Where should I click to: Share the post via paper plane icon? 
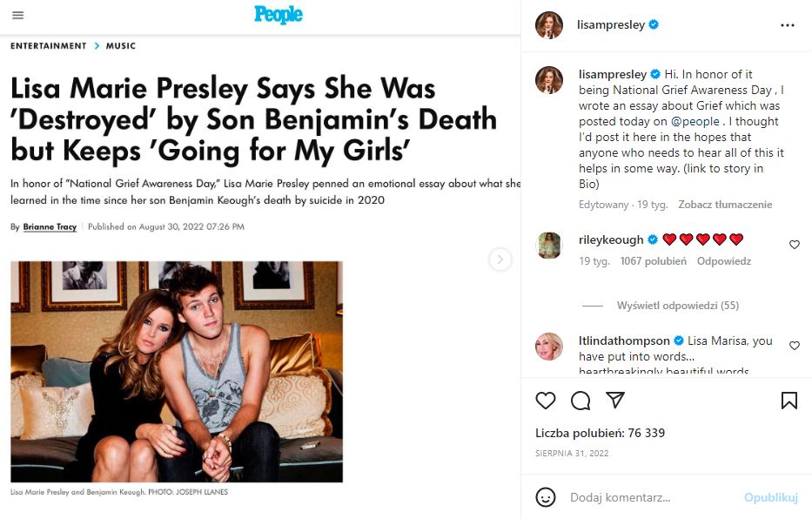point(615,401)
